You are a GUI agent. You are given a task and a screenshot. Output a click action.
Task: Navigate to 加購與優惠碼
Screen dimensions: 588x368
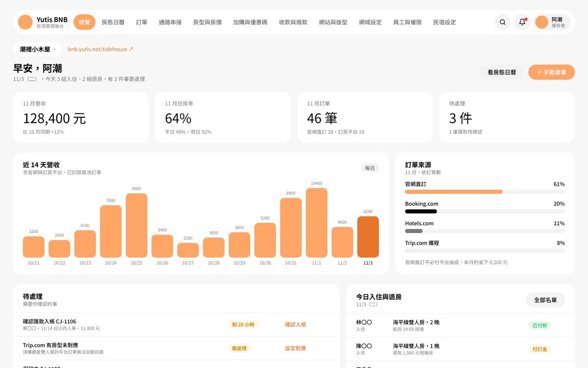(250, 22)
